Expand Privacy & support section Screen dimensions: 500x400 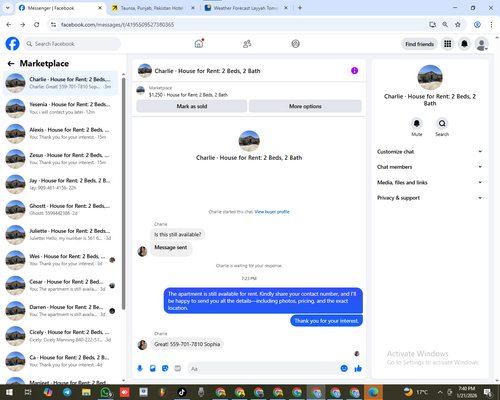pyautogui.click(x=430, y=198)
